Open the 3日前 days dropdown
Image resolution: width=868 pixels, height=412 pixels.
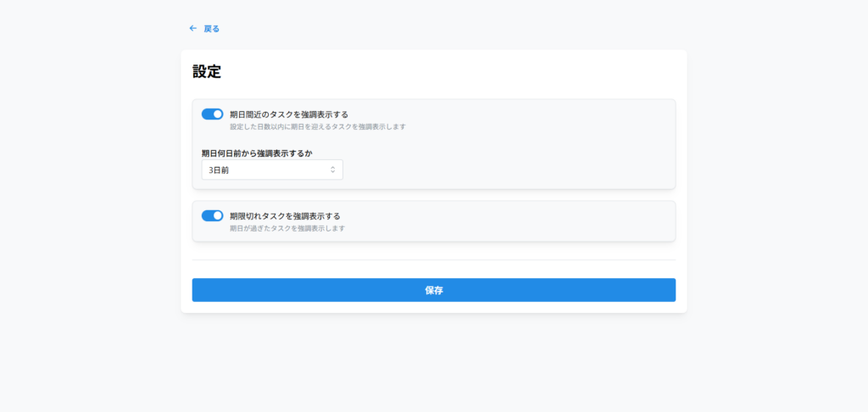point(271,170)
